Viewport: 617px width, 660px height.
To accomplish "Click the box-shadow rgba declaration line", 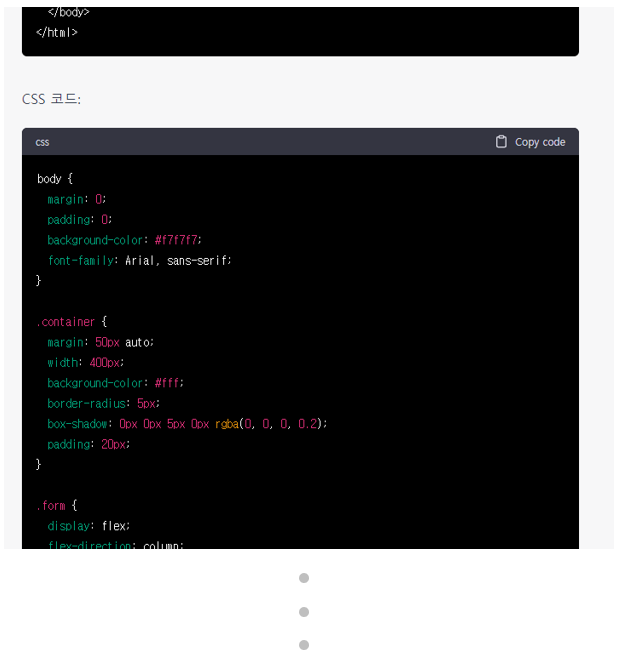I will point(187,424).
